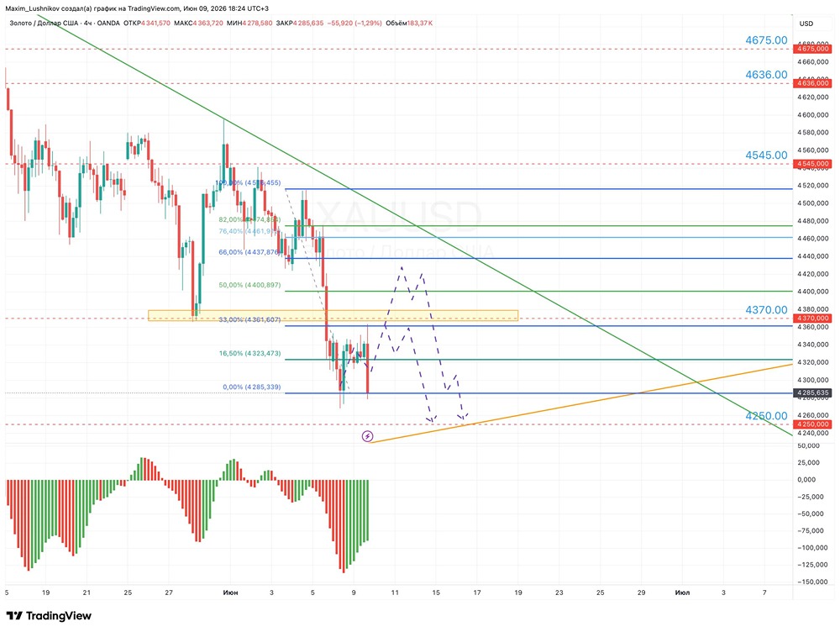The image size is (840, 632).
Task: Select the yellow highlighted support zone rectangle
Action: click(x=333, y=316)
